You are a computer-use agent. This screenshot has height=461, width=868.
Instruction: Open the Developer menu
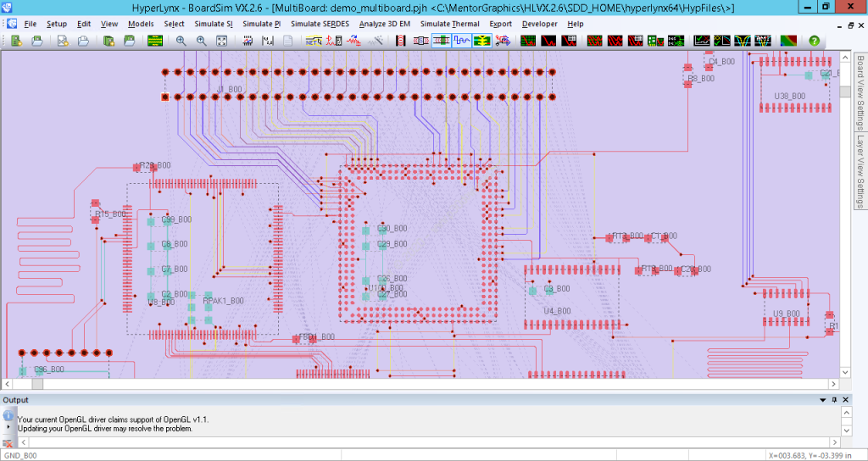[x=539, y=24]
